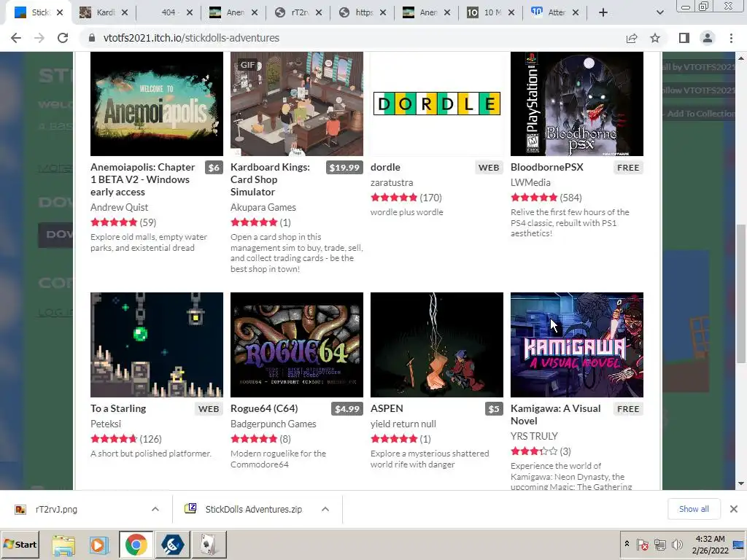
Task: Open Chrome three-dot menu
Action: [x=731, y=38]
